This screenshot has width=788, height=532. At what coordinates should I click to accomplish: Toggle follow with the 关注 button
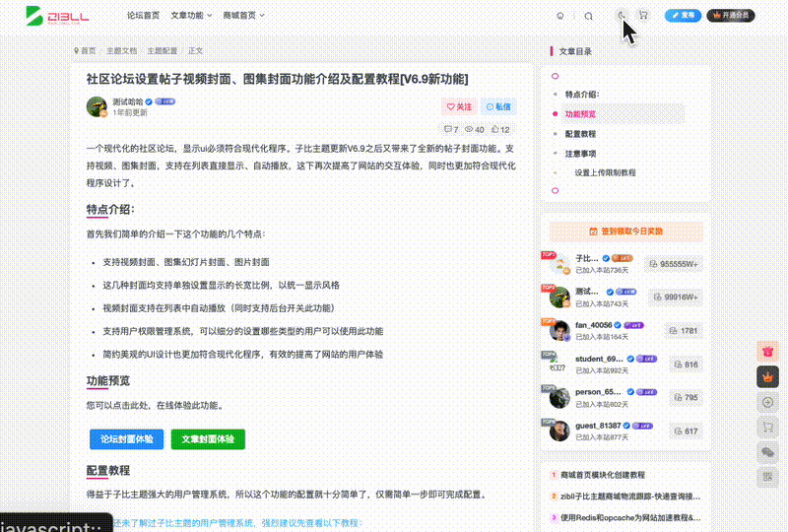(459, 106)
